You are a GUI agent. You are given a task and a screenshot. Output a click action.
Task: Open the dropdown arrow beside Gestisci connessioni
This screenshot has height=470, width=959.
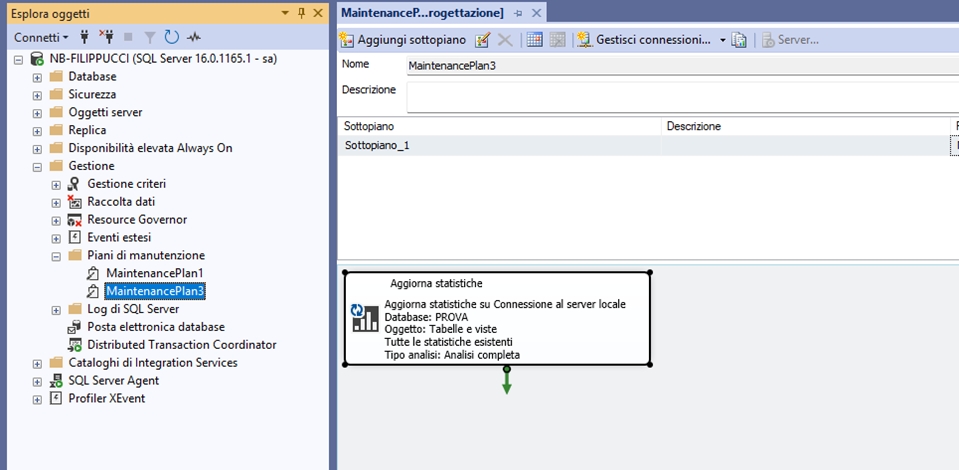[722, 40]
